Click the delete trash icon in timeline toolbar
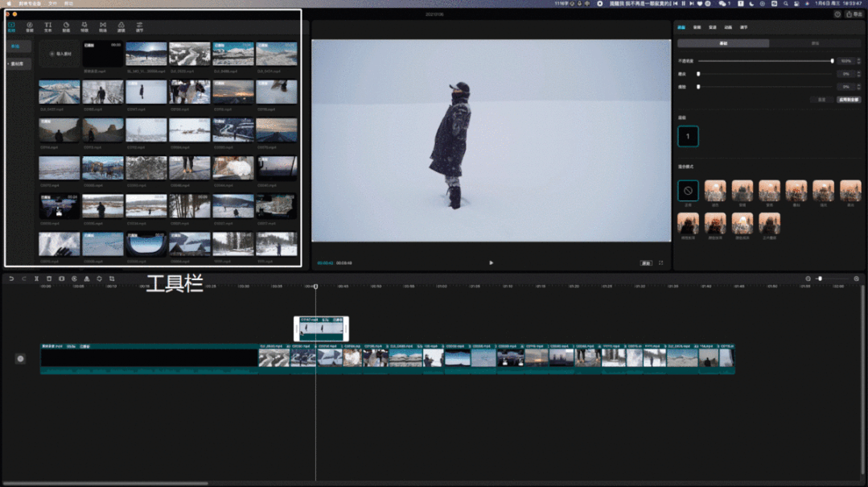Screen dimensions: 868x487 (x=49, y=279)
